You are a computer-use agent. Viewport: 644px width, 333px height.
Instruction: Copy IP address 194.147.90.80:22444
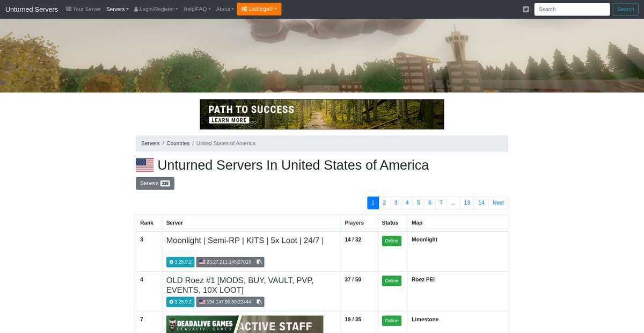tap(259, 302)
